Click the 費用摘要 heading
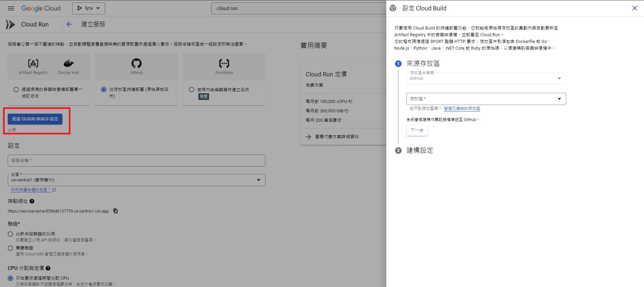The width and height of the screenshot is (644, 287). [x=313, y=46]
